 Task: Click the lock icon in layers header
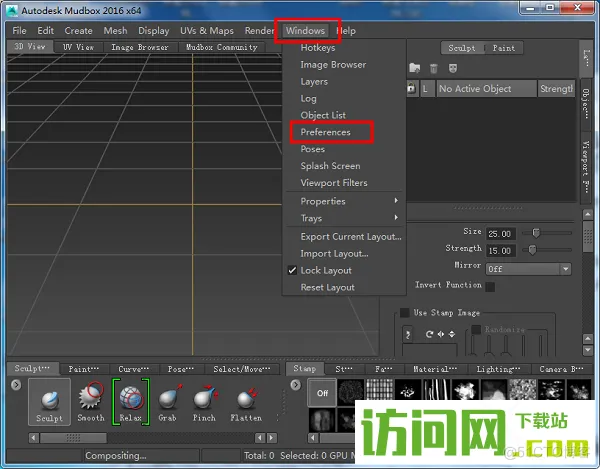(x=411, y=88)
